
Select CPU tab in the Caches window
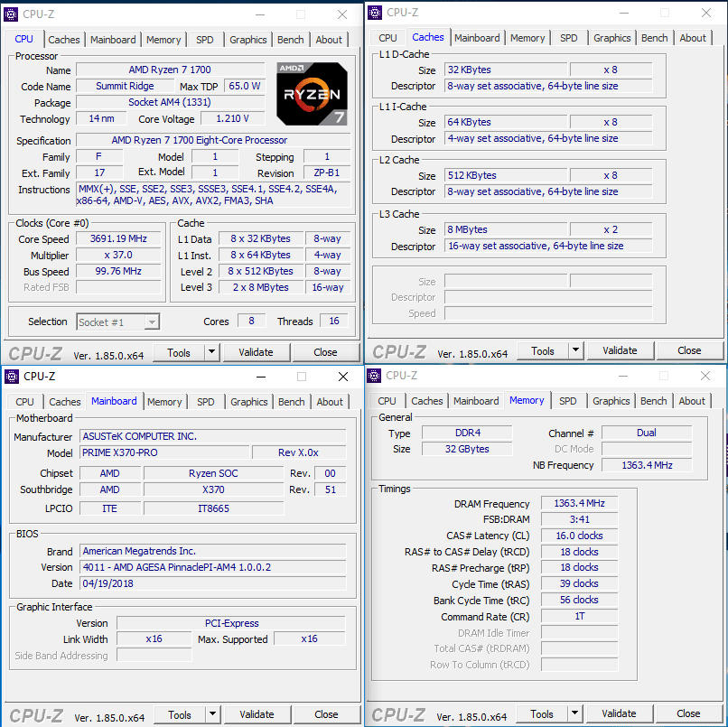tap(387, 38)
